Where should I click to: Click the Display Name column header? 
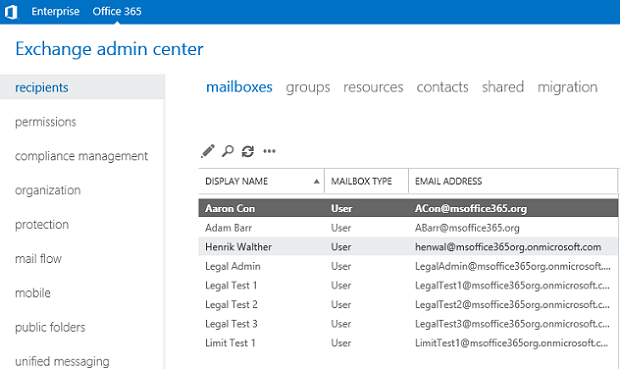pyautogui.click(x=261, y=181)
